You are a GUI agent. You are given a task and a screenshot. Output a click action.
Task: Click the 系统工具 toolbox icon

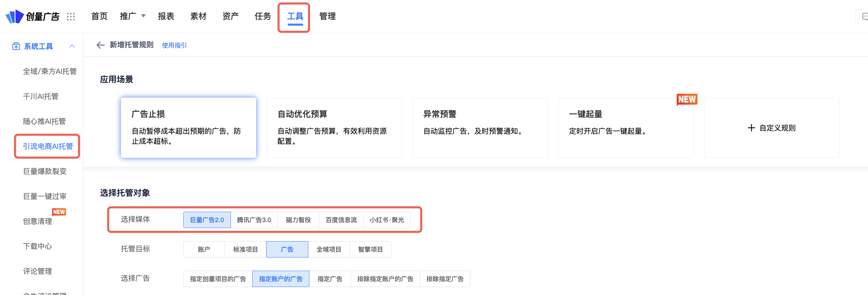pos(16,46)
